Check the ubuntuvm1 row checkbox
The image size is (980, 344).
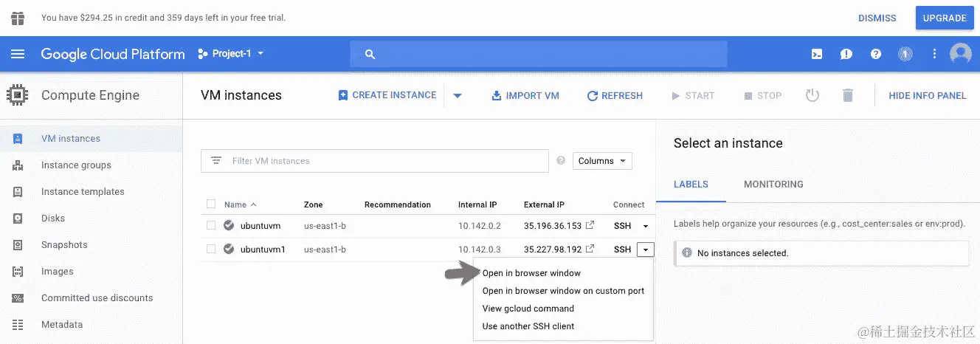pyautogui.click(x=211, y=250)
